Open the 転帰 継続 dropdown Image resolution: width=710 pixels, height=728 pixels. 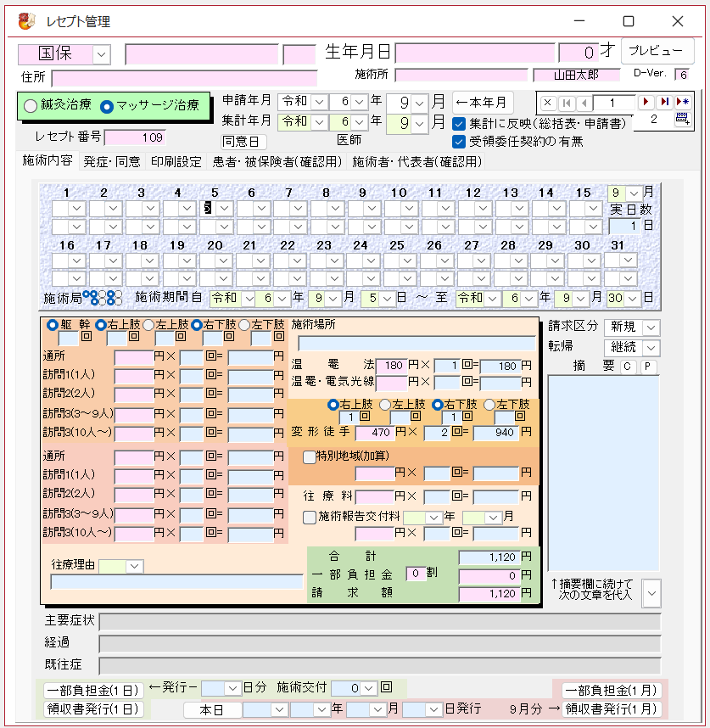[650, 348]
